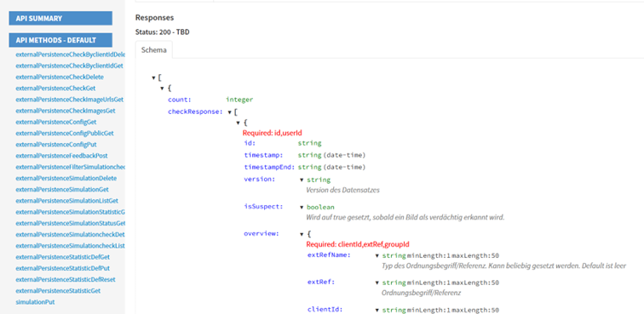644x314 pixels.
Task: Go to externalPersistenceConfigPut method
Action: [56, 145]
